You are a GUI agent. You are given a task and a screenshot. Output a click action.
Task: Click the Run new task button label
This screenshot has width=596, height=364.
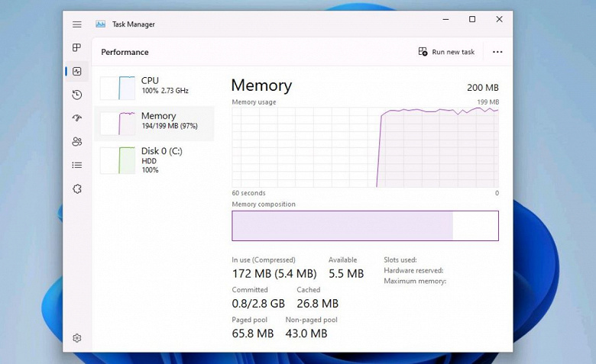(x=453, y=52)
